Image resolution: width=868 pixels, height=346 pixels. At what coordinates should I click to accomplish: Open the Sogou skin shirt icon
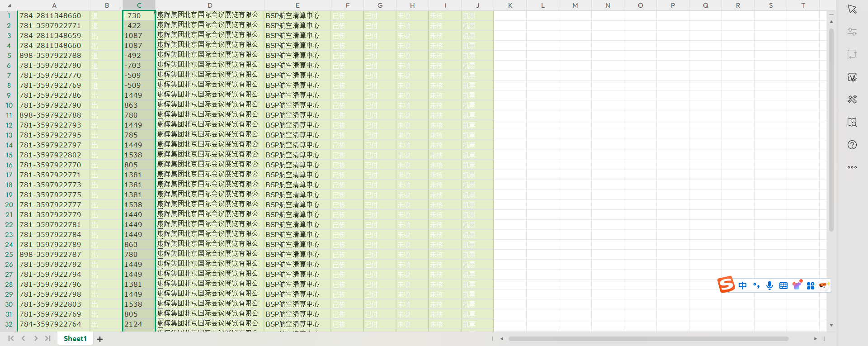[797, 285]
